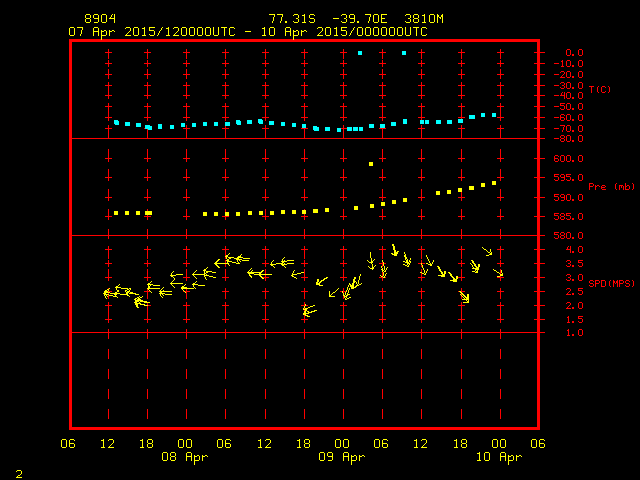
Task: Select the -70.0 temperature tick value
Action: 569,129
